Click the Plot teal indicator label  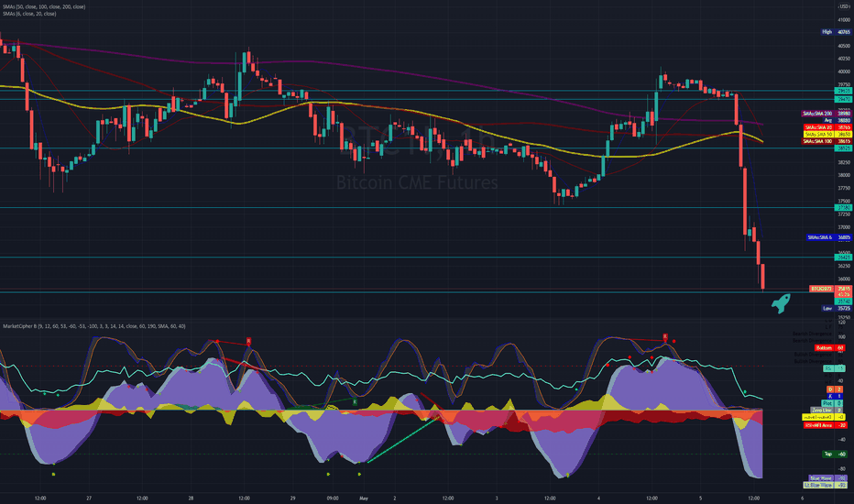click(832, 403)
